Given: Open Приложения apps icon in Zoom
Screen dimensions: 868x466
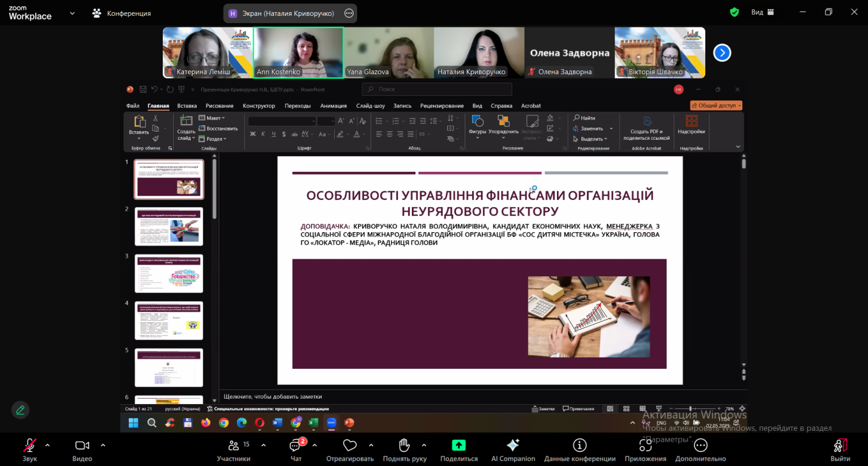Looking at the screenshot, I should (x=646, y=445).
